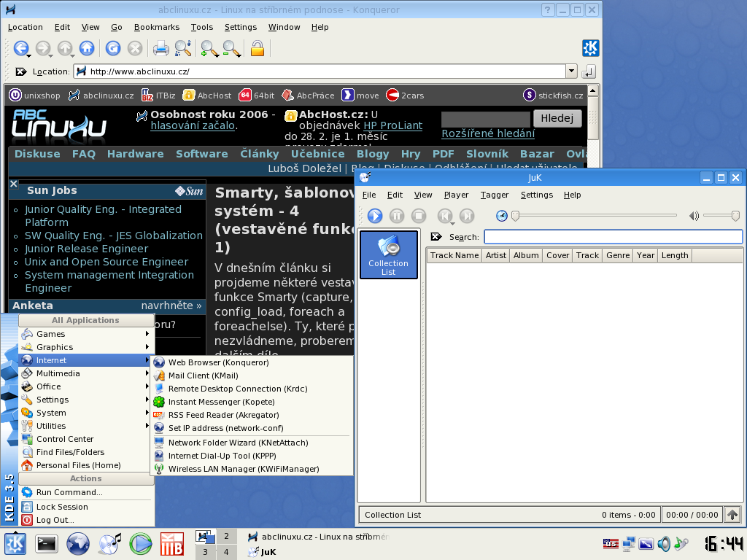Click the JuK search input field
Viewport: 747px width, 560px height.
tap(614, 237)
